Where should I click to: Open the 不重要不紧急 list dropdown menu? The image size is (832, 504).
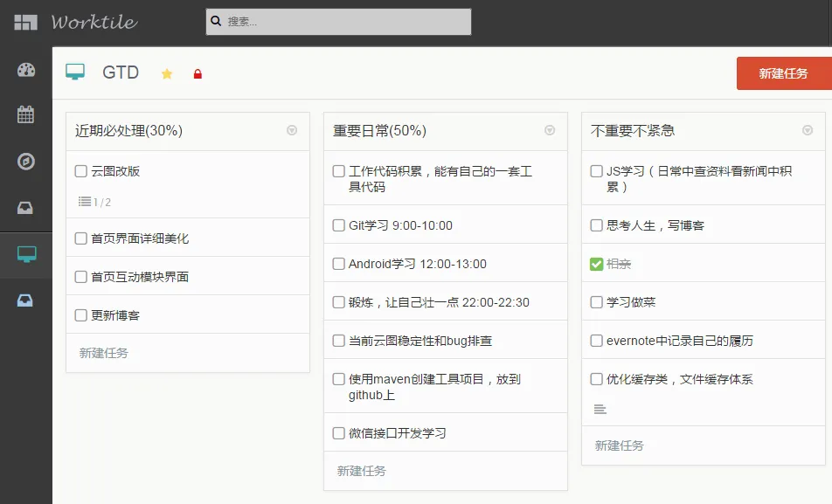808,130
